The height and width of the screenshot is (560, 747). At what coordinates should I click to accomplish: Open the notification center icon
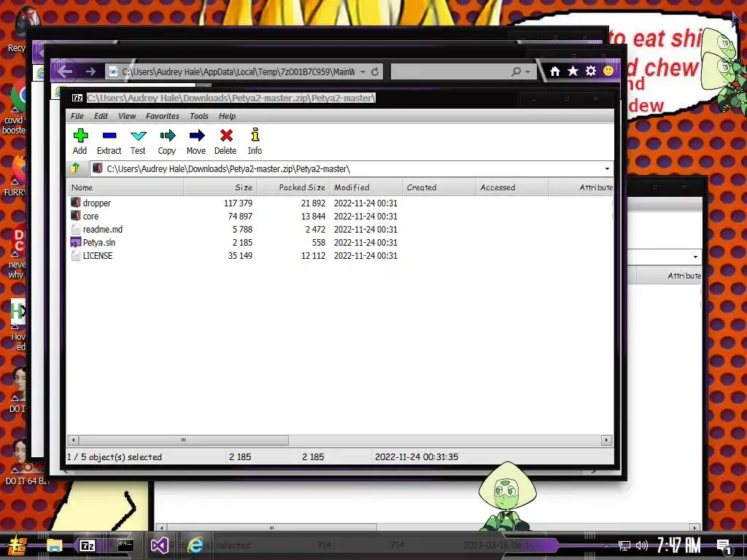tap(724, 546)
